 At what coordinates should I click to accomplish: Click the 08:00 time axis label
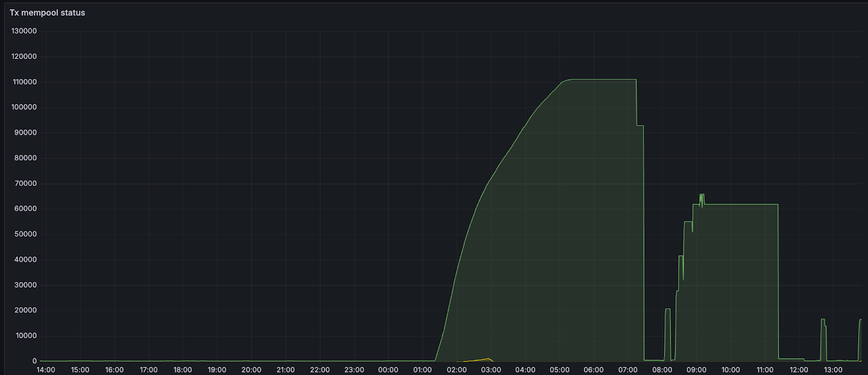click(662, 370)
